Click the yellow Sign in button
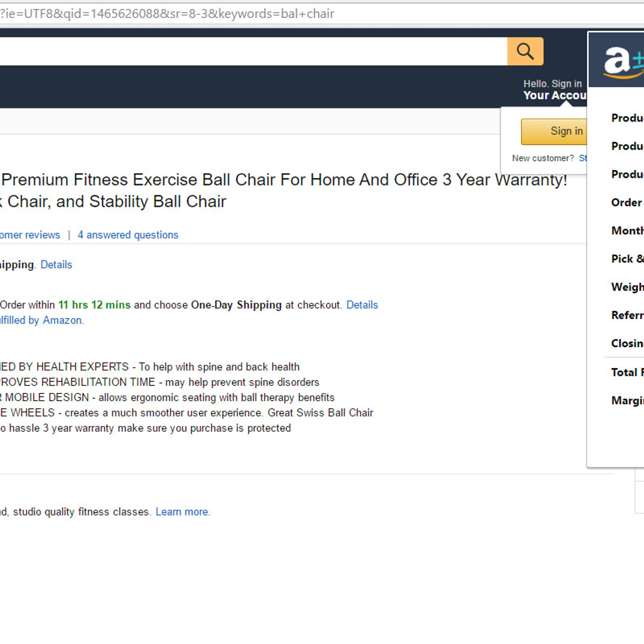The width and height of the screenshot is (644, 644). click(554, 132)
